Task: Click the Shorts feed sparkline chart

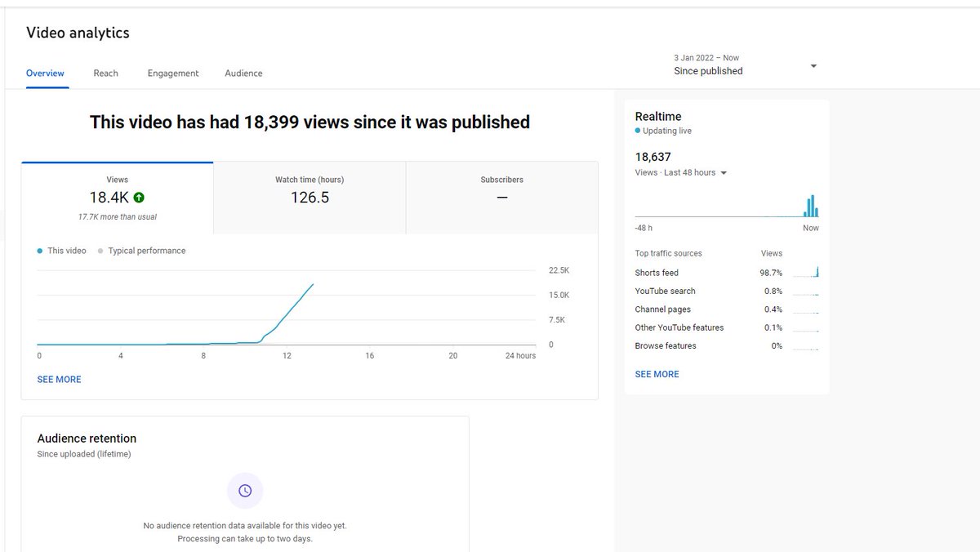Action: coord(805,272)
